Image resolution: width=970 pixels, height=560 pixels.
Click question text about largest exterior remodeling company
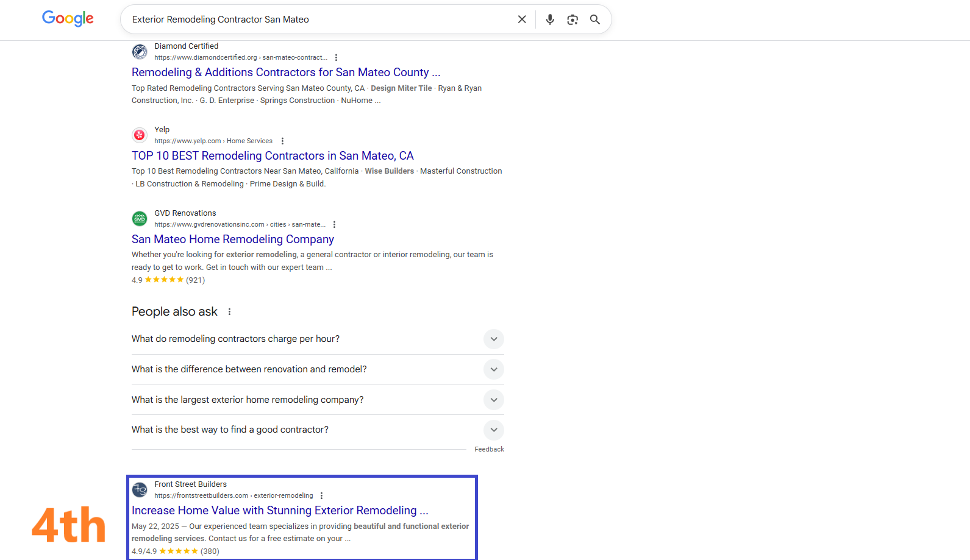pyautogui.click(x=248, y=400)
